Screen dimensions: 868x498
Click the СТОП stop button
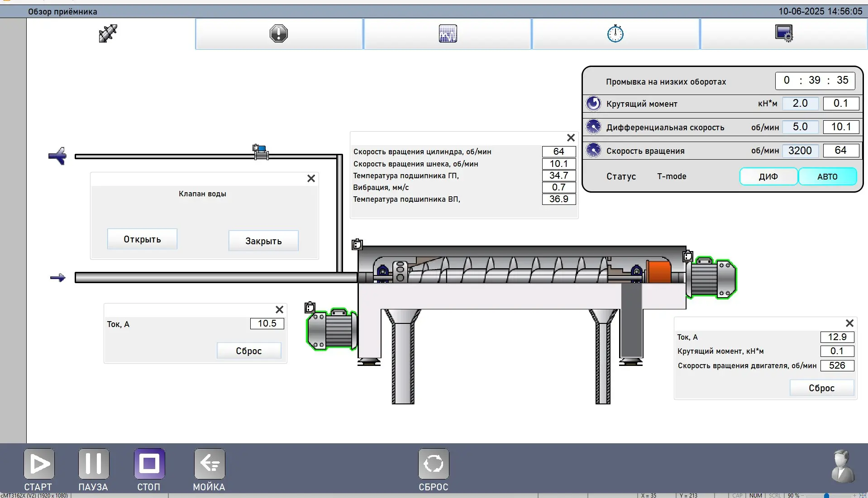point(149,464)
